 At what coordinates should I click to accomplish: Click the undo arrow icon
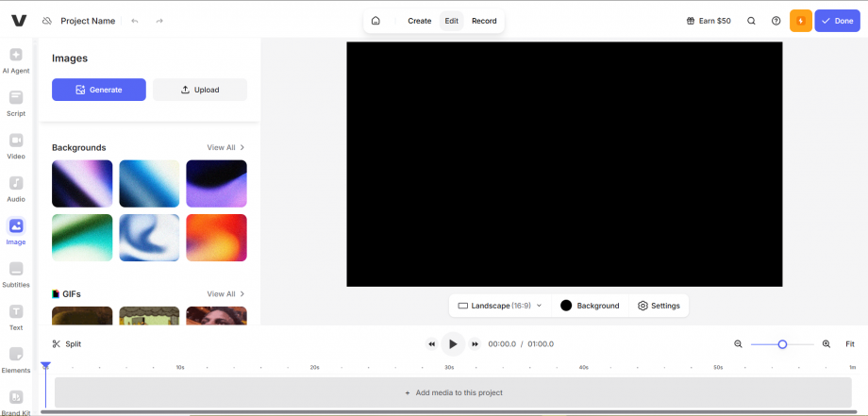135,21
